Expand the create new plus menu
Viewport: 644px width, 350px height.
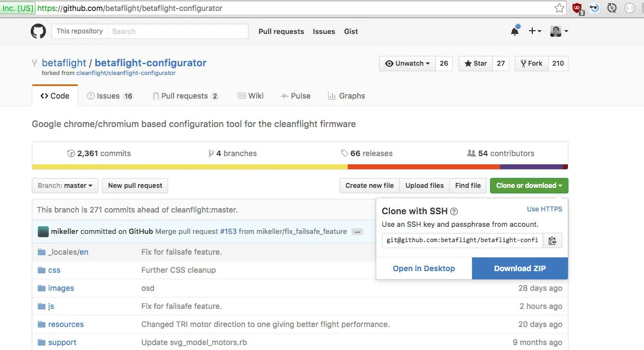click(x=534, y=31)
